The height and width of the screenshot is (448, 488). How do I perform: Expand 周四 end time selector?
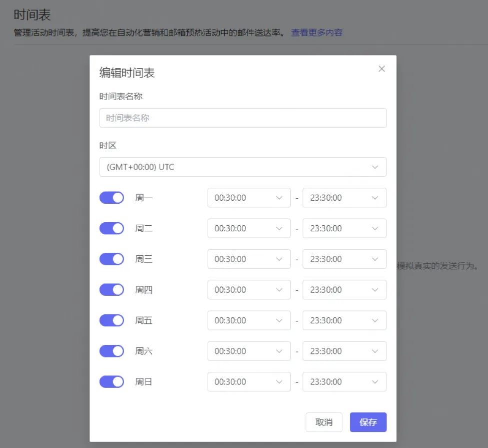(344, 290)
